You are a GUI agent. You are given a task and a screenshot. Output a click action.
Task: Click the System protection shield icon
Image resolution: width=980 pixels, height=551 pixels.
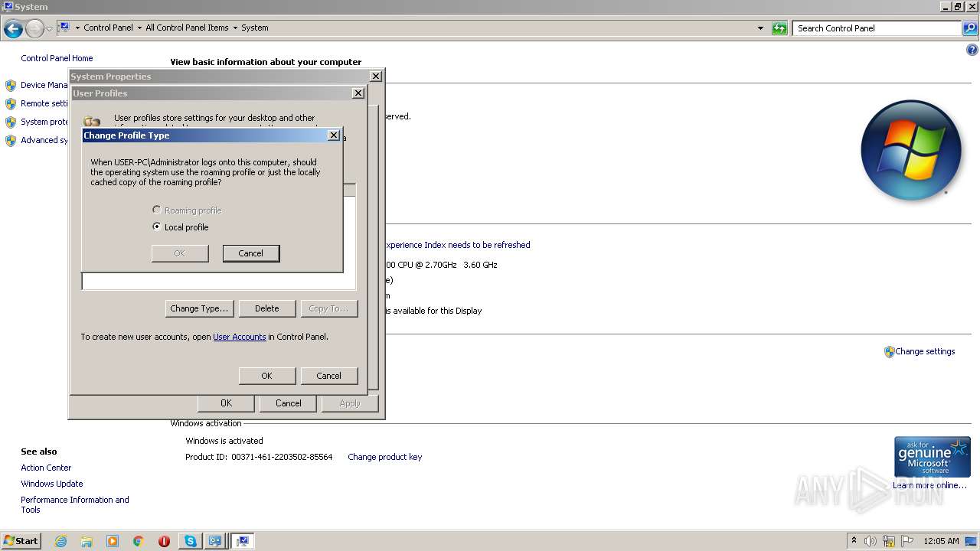[x=11, y=122]
